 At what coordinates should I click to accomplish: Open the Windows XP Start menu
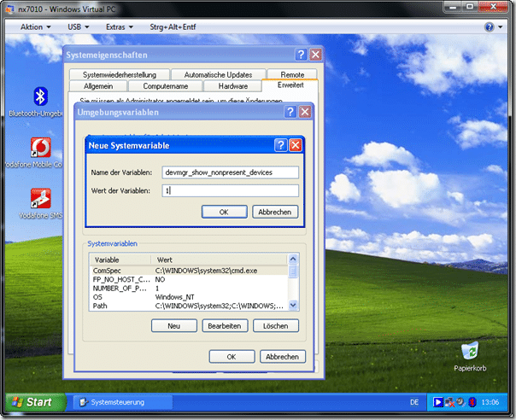pyautogui.click(x=36, y=402)
